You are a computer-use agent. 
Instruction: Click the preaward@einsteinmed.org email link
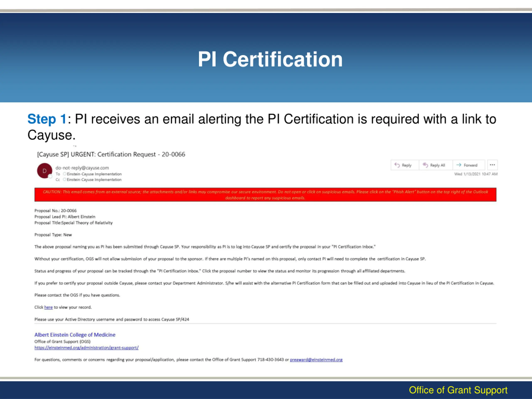pyautogui.click(x=316, y=360)
